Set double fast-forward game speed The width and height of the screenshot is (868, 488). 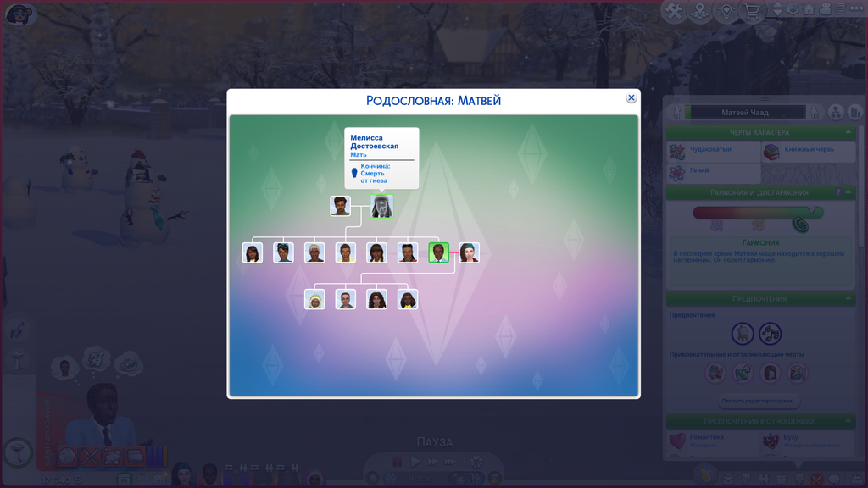(432, 462)
